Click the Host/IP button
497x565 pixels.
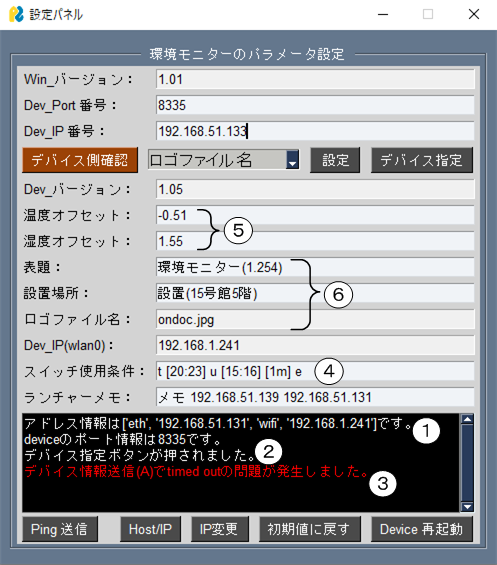[150, 529]
